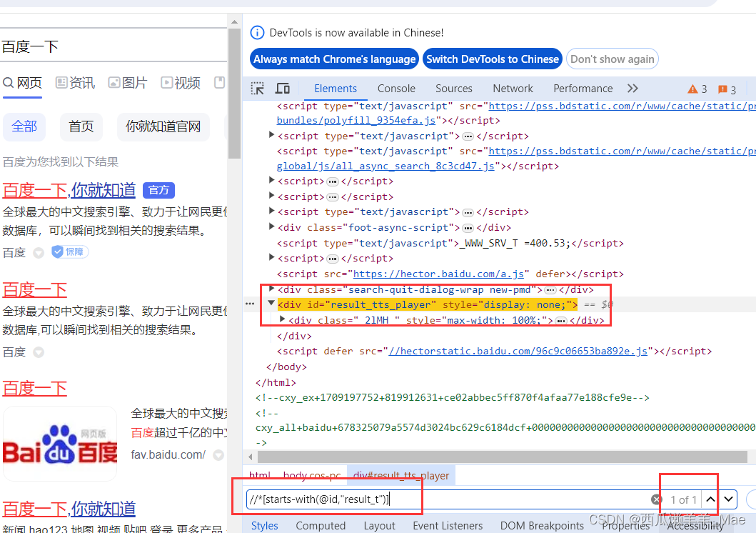Open the Event Listeners pane tab

pyautogui.click(x=448, y=526)
